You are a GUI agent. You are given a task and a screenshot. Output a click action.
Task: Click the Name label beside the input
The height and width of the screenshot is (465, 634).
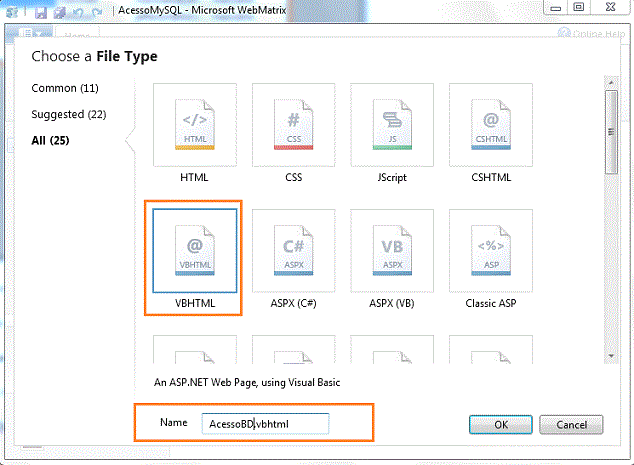pos(174,423)
